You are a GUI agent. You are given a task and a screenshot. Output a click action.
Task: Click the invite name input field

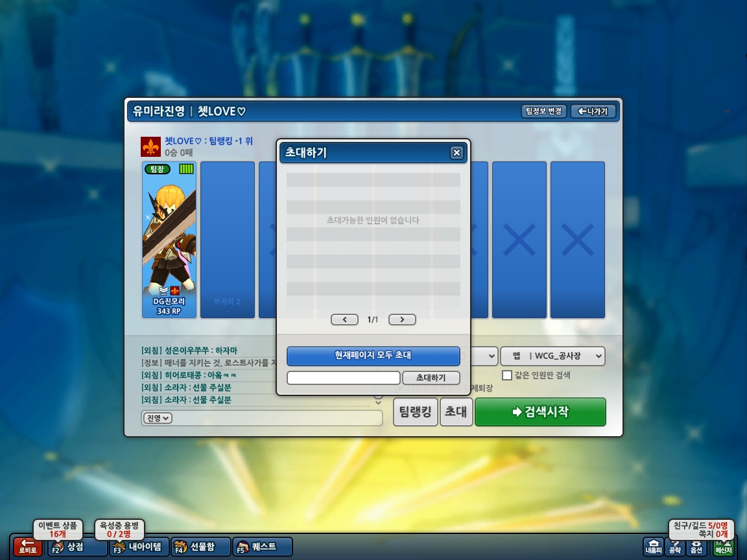[343, 378]
